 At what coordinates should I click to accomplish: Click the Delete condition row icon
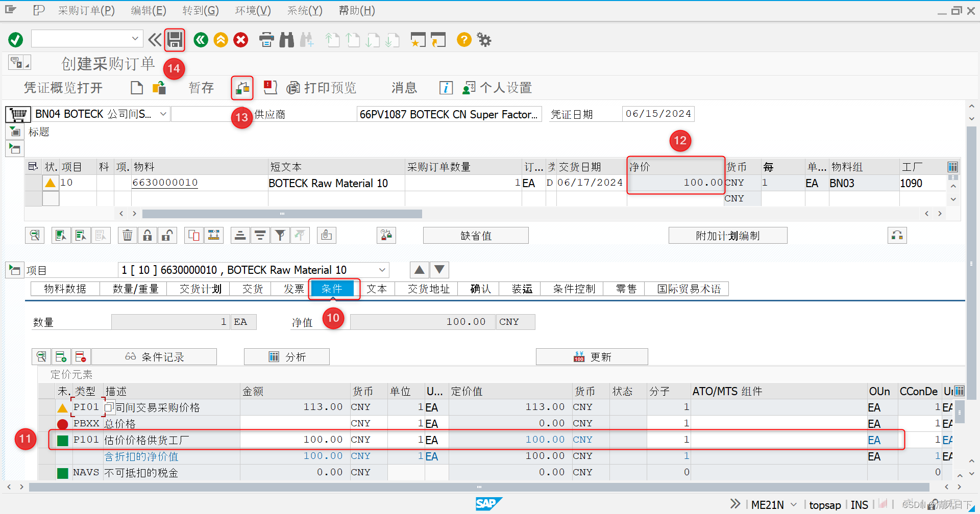pos(80,356)
